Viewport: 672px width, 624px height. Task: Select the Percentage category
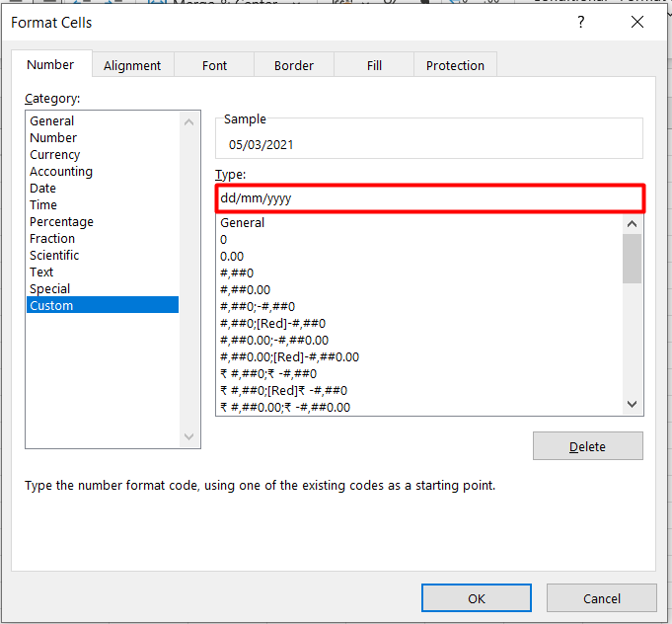(103, 221)
